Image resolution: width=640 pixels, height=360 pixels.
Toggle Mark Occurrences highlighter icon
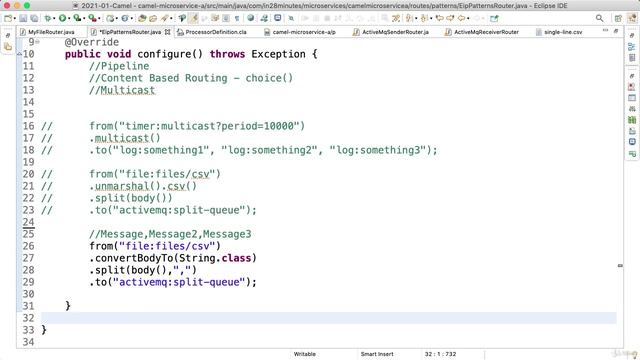(x=193, y=18)
